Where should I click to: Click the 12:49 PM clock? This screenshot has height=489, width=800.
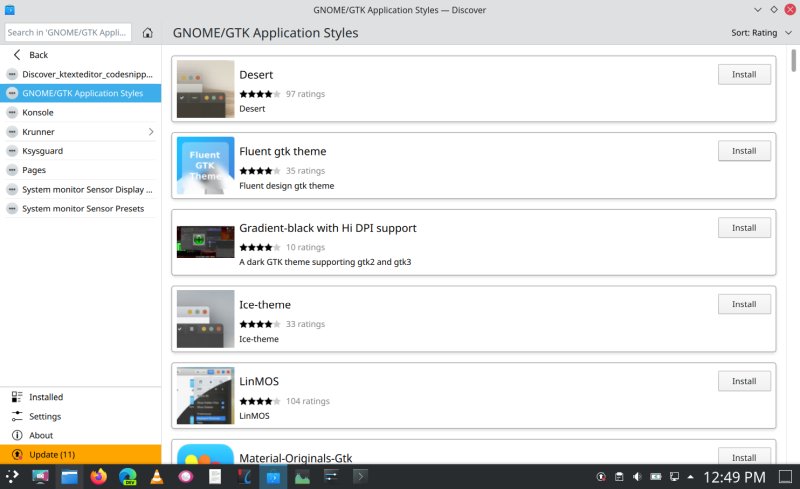(x=734, y=477)
